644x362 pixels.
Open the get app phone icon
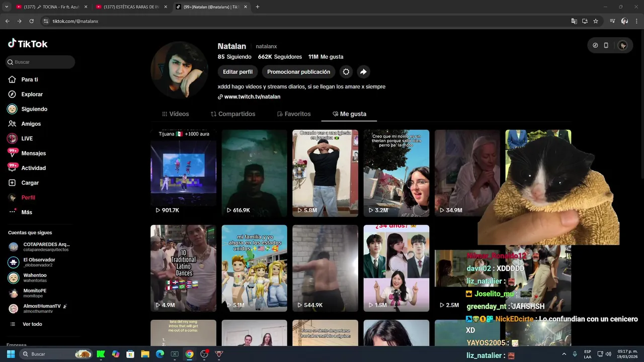(x=606, y=45)
